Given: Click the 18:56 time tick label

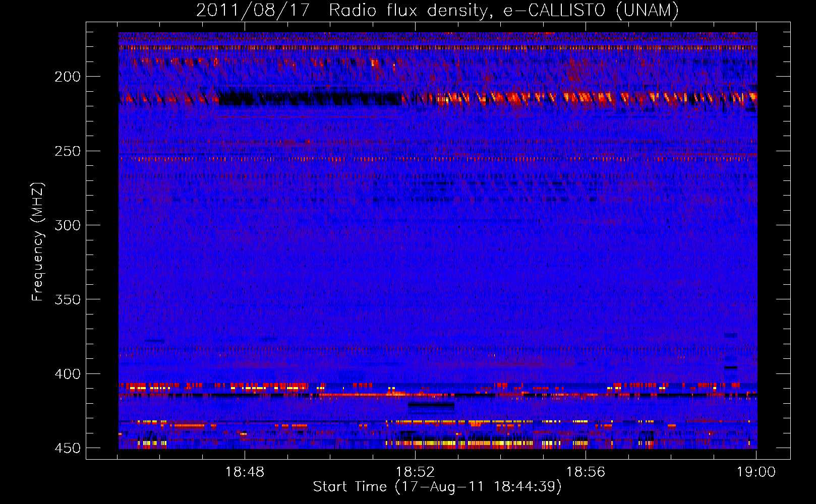Looking at the screenshot, I should (586, 472).
